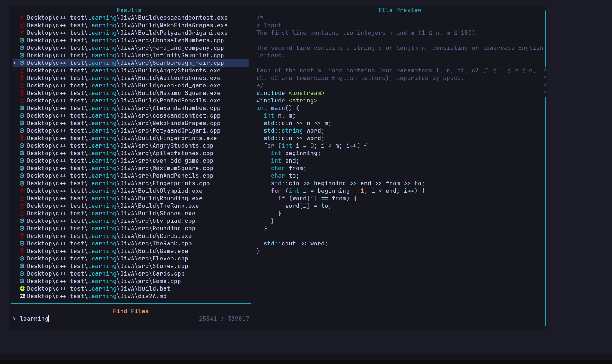Image resolution: width=612 pixels, height=364 pixels.
Task: Select the InfinityGauntlet.cpp result
Action: pos(125,56)
